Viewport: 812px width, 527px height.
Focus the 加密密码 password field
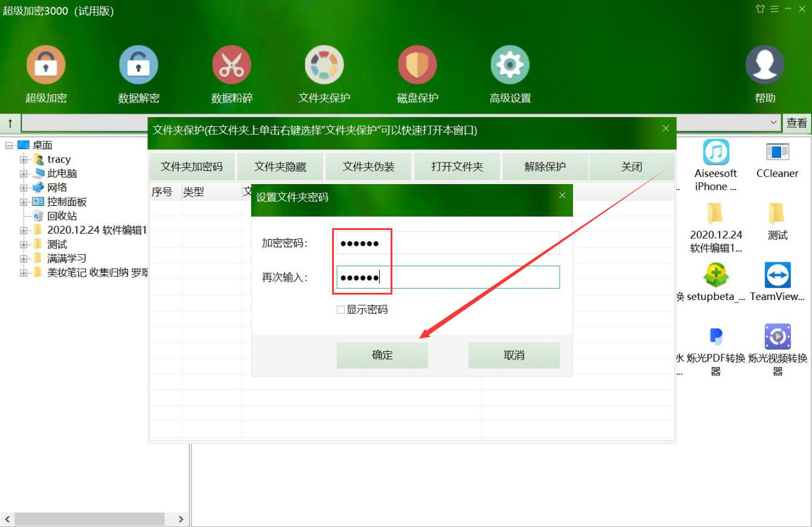point(448,243)
